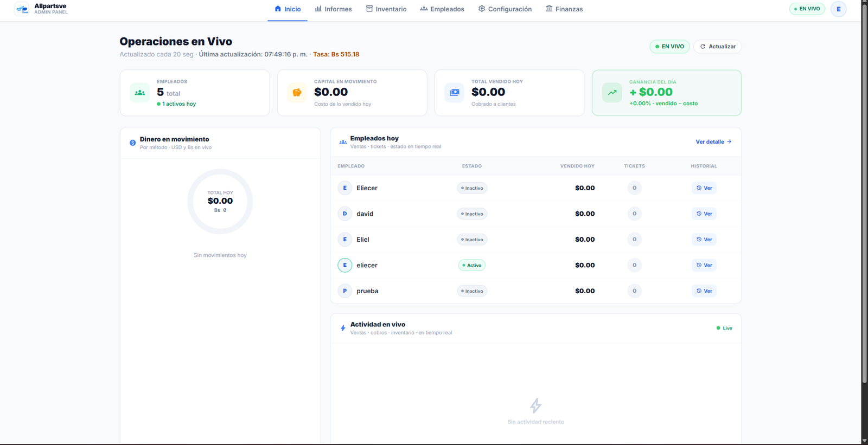Open Ver history for prueba
Image resolution: width=868 pixels, height=445 pixels.
(704, 291)
